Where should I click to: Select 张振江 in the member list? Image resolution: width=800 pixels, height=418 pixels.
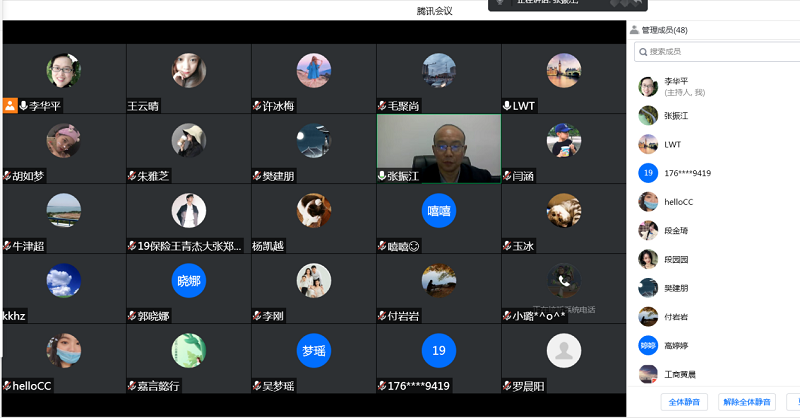677,115
